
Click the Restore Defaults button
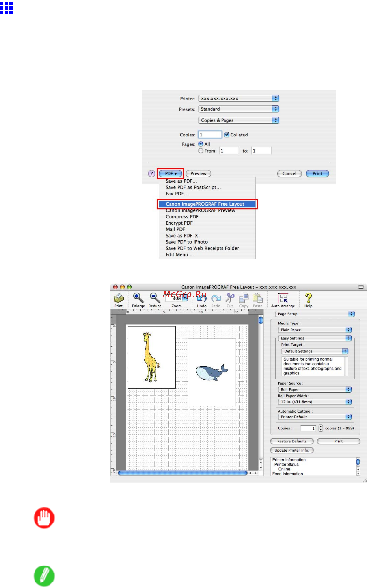tap(292, 441)
